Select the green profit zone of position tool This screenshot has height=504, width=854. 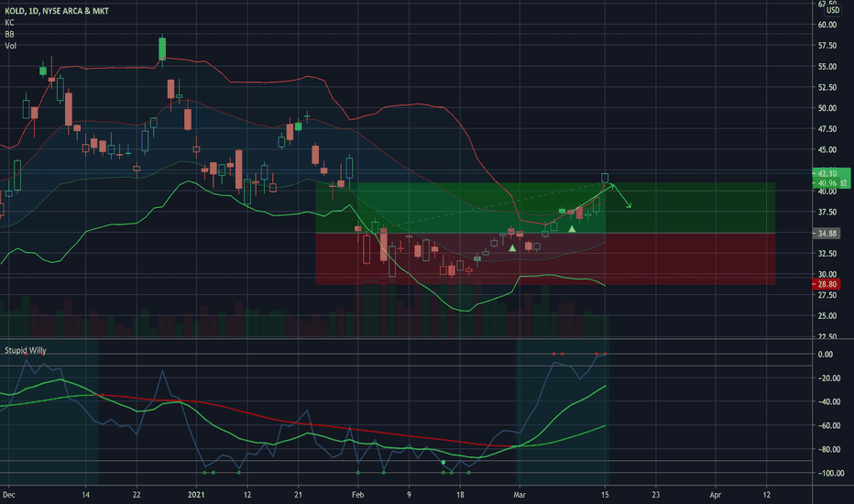click(x=544, y=208)
